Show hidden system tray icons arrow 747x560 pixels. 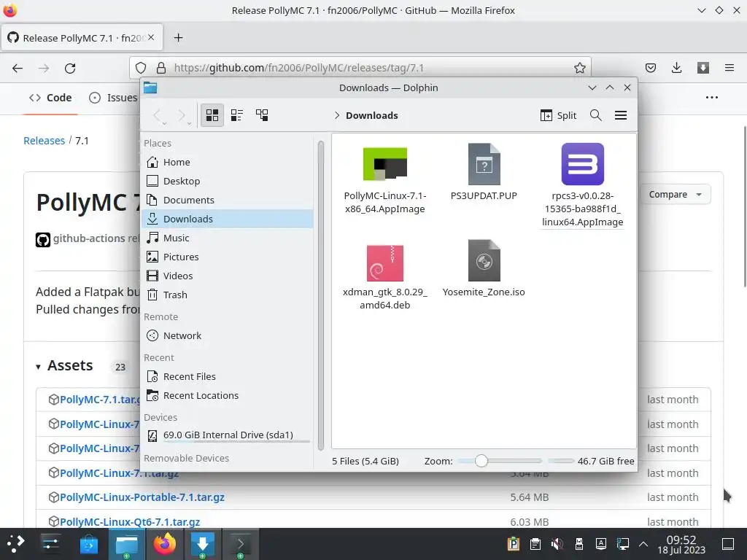click(643, 544)
